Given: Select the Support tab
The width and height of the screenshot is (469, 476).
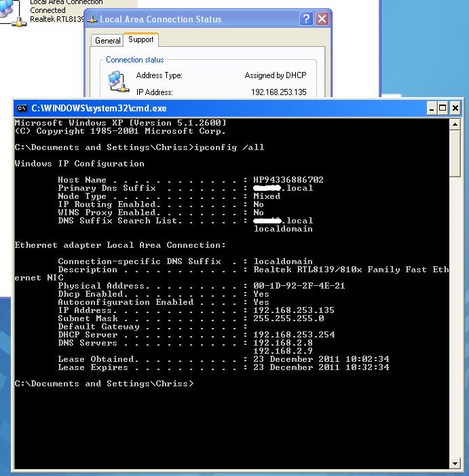Looking at the screenshot, I should point(140,39).
